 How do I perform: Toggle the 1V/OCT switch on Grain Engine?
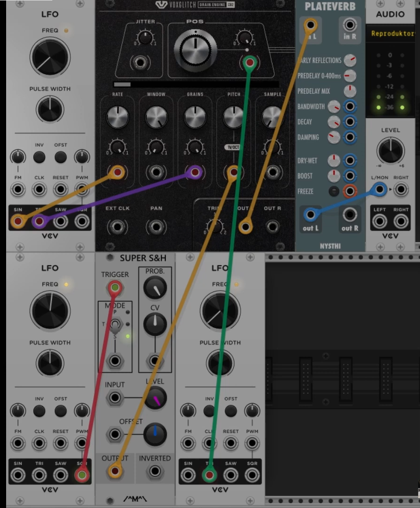coord(232,147)
